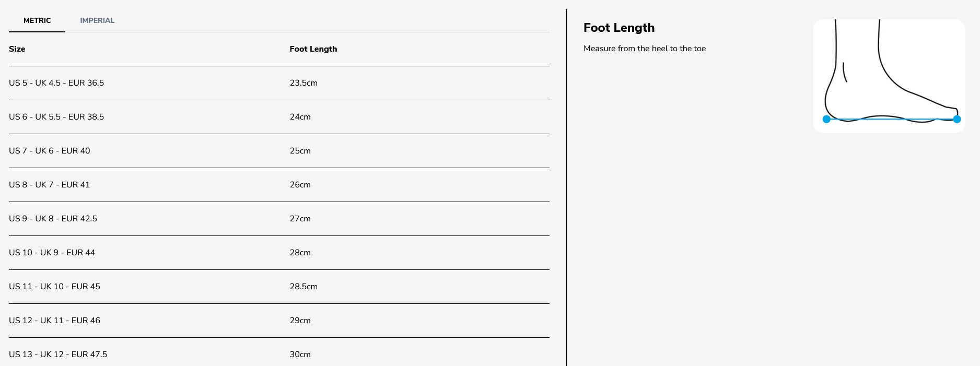Click the Foot Length column header
Viewport: 980px width, 366px height.
(x=313, y=49)
